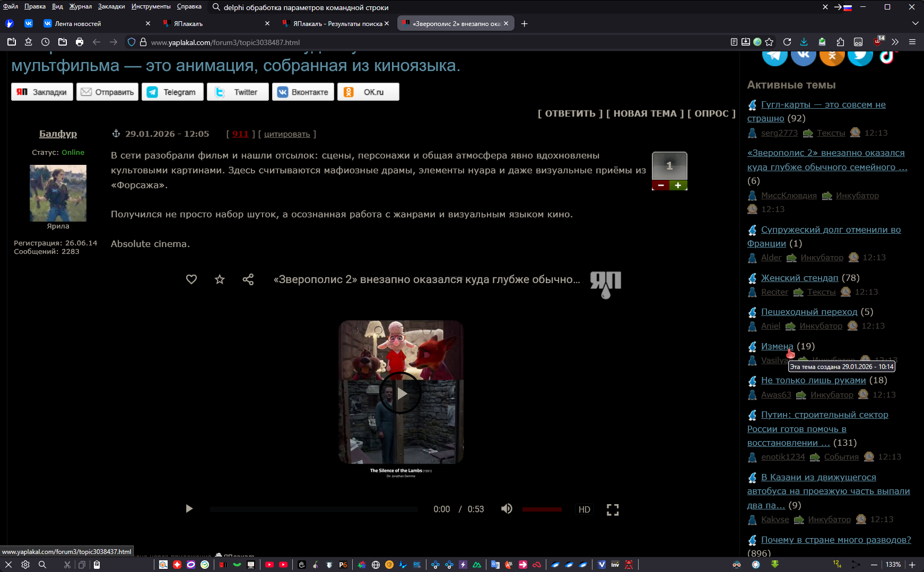Go back to the previous page
The height and width of the screenshot is (572, 924).
point(97,42)
